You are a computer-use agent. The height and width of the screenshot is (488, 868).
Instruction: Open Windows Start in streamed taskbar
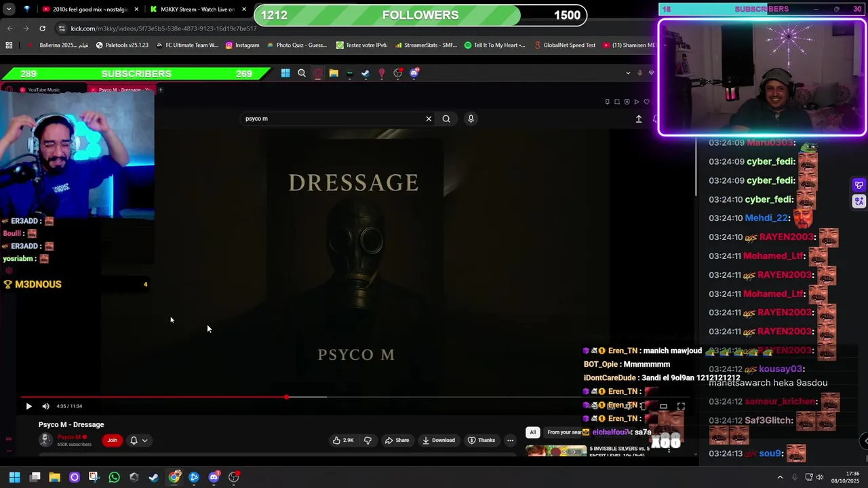point(285,73)
